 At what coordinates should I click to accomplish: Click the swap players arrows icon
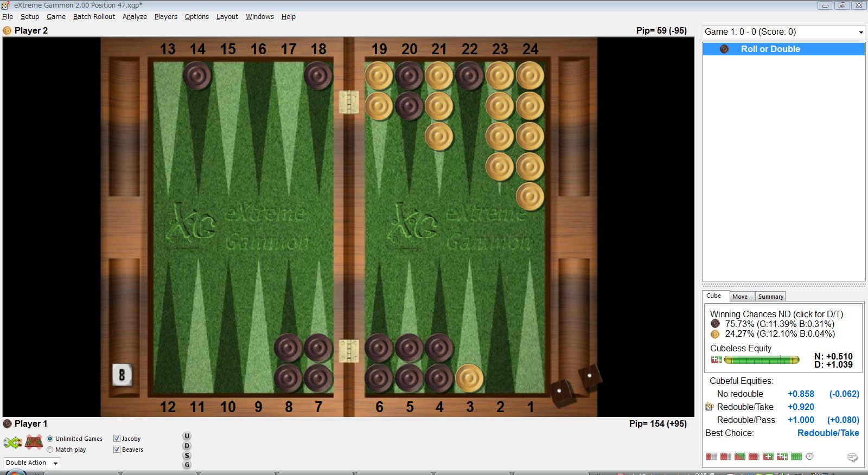point(12,442)
